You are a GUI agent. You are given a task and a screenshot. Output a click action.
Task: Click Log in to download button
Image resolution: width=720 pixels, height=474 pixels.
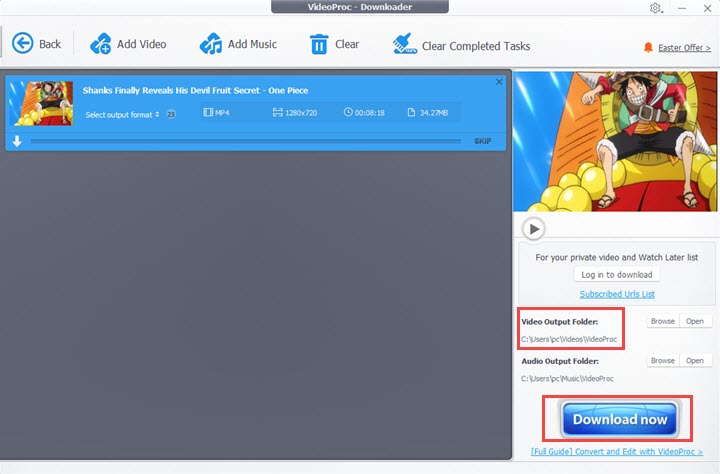617,275
